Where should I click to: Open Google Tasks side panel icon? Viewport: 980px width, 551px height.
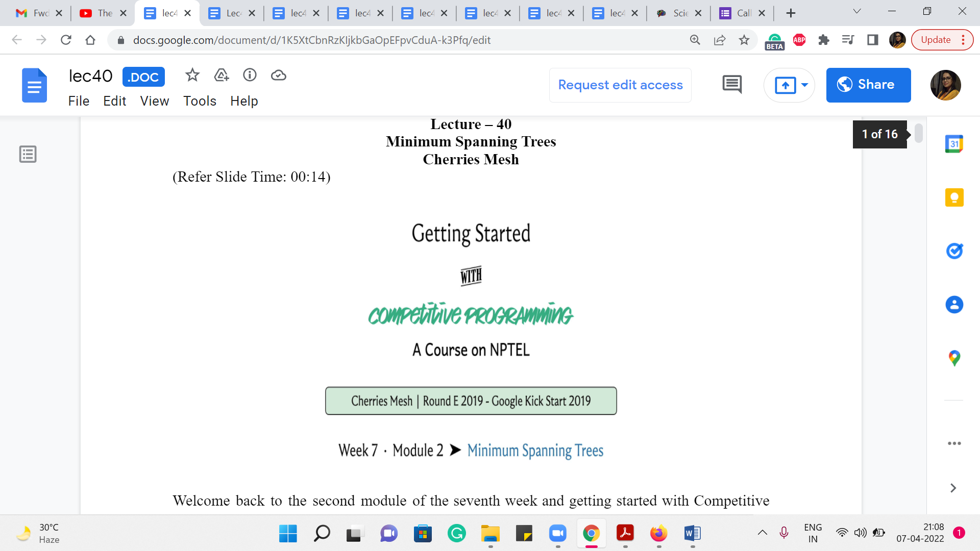(954, 251)
